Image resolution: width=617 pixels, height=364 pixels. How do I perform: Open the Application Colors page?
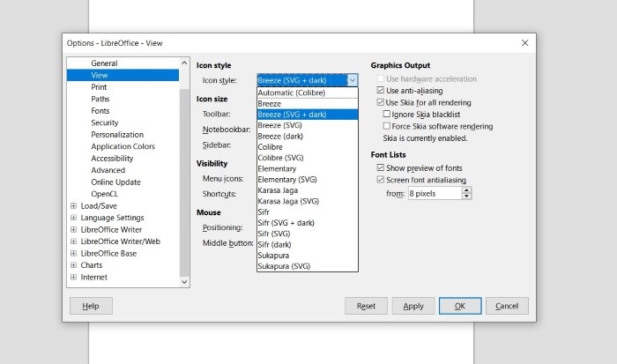click(123, 146)
